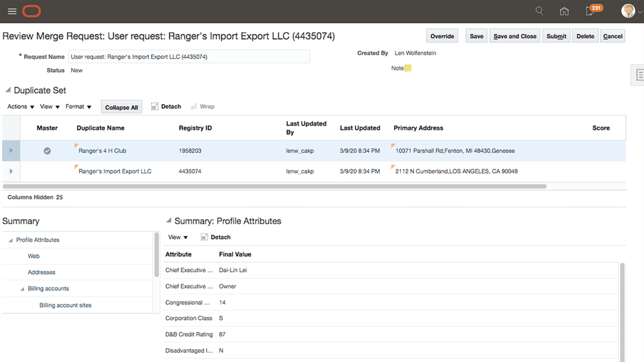Click the 2112 N Cumberland address cell
The height and width of the screenshot is (362, 644).
[x=456, y=171]
